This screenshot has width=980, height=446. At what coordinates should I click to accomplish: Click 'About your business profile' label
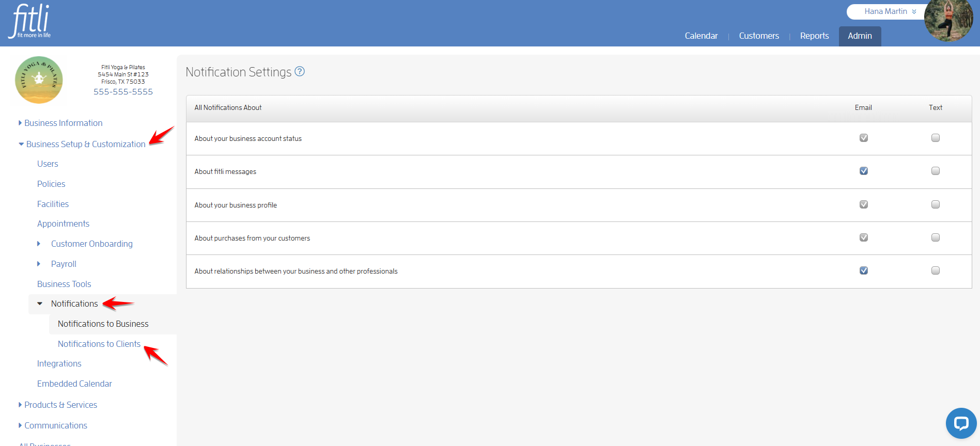(236, 205)
